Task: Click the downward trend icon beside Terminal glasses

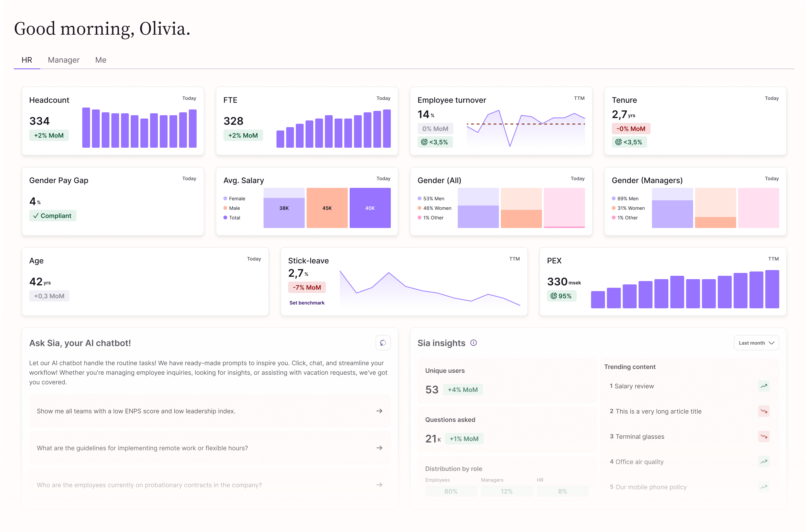Action: point(764,437)
